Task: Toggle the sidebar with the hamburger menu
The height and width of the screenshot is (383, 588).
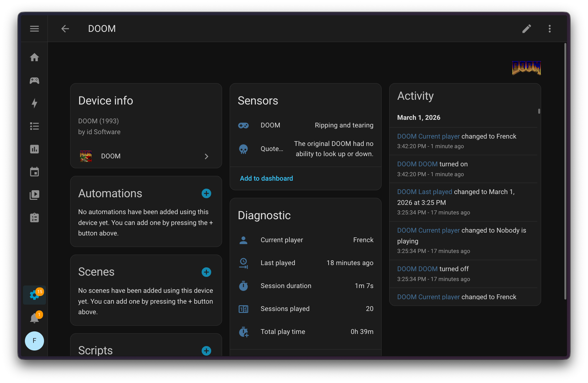Action: pyautogui.click(x=34, y=29)
